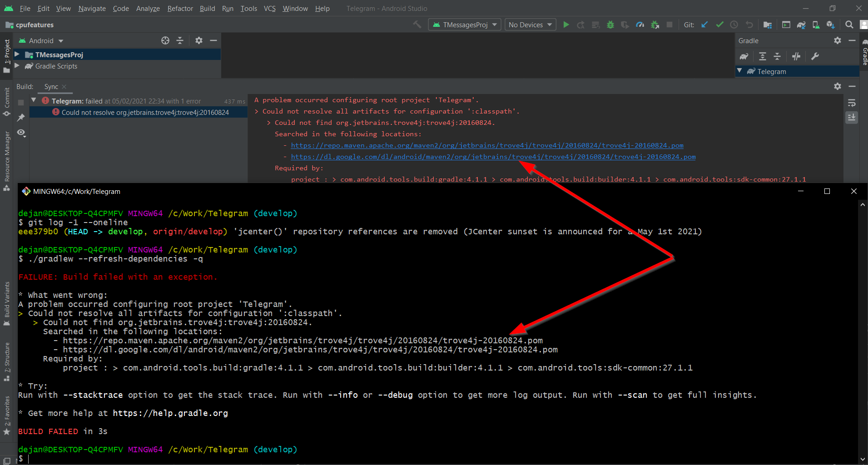Open the repo.maven.apache.org trove4j pom link

tap(487, 145)
